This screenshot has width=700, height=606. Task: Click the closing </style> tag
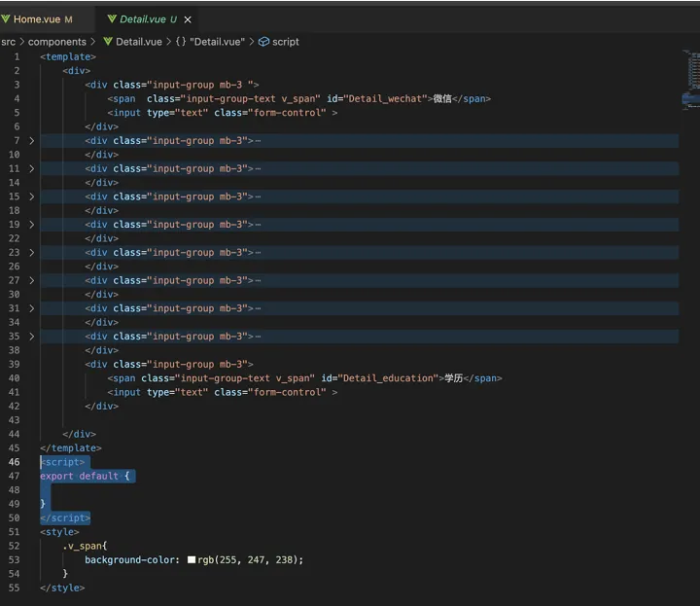[x=62, y=588]
